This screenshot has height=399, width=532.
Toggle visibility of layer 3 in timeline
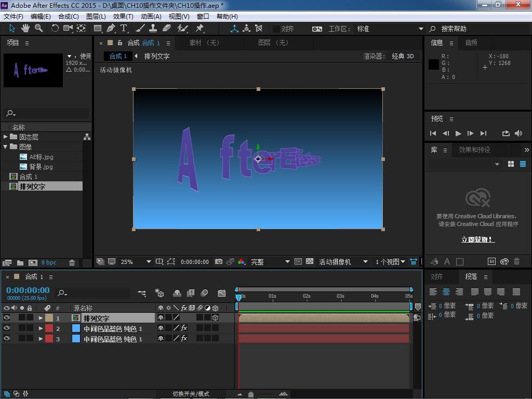(x=6, y=338)
